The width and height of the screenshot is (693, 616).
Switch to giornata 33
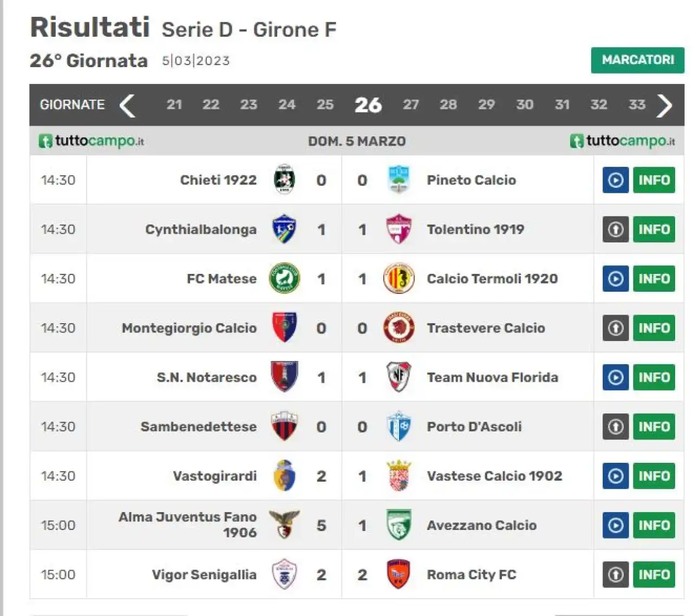pos(637,104)
